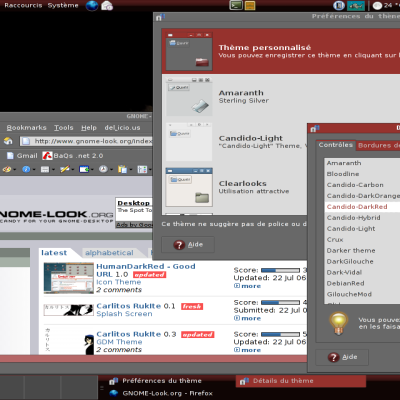
Task: Open the BaQs .net 2.0 bookmark
Action: pos(73,156)
